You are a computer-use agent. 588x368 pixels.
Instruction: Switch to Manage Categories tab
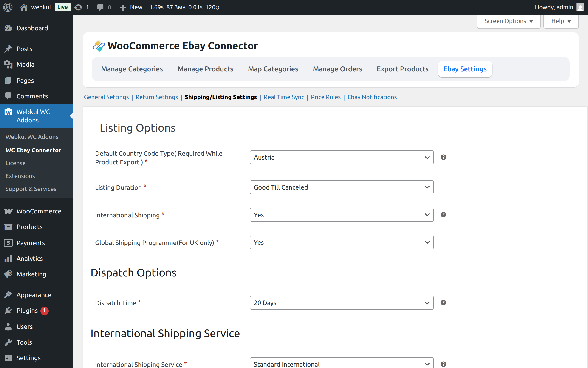pyautogui.click(x=132, y=69)
